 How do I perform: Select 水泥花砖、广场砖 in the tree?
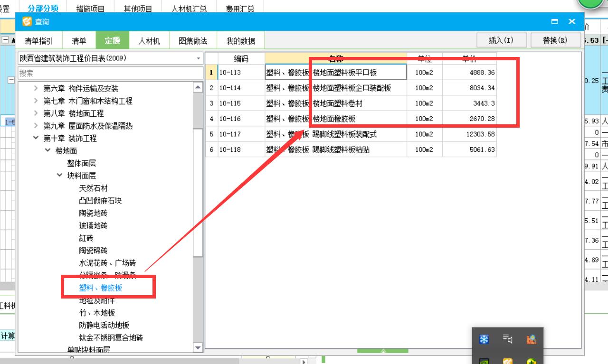click(x=107, y=262)
